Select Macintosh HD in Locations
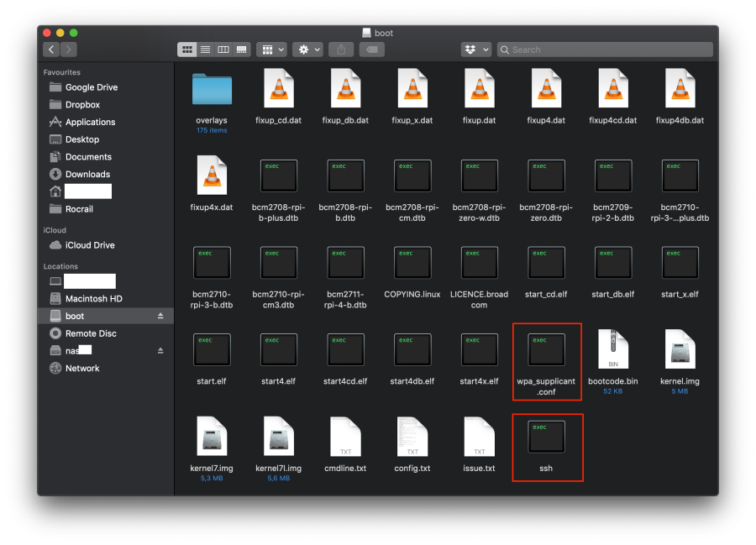Image resolution: width=756 pixels, height=545 pixels. click(x=93, y=299)
